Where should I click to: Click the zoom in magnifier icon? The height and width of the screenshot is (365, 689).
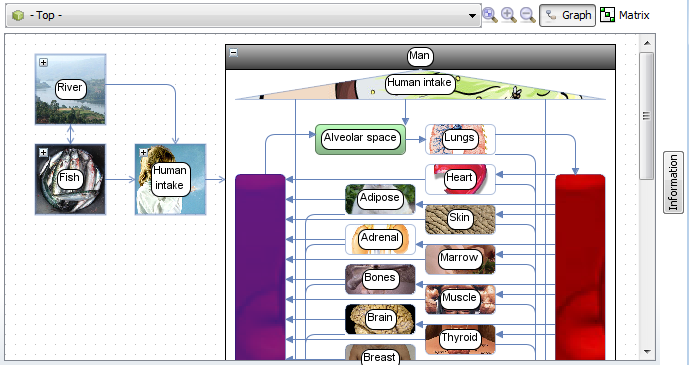509,15
